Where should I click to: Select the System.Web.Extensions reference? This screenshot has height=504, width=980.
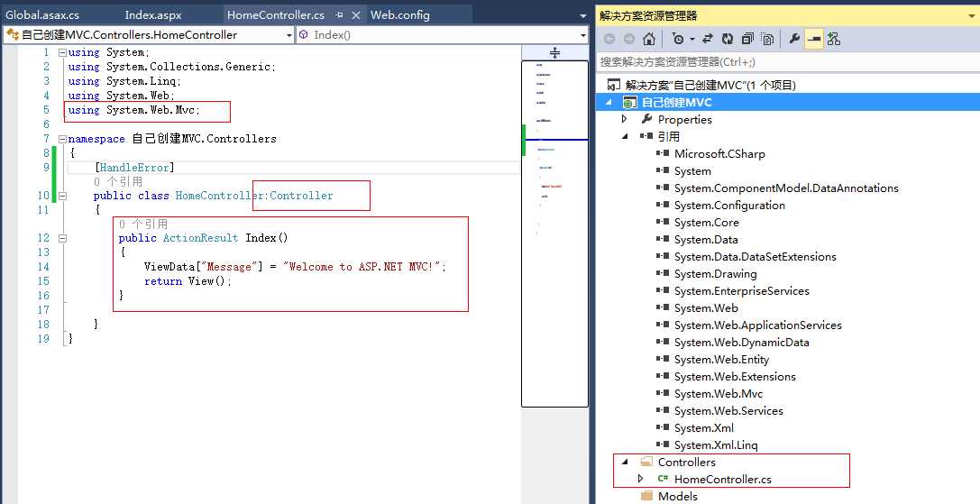click(x=735, y=377)
